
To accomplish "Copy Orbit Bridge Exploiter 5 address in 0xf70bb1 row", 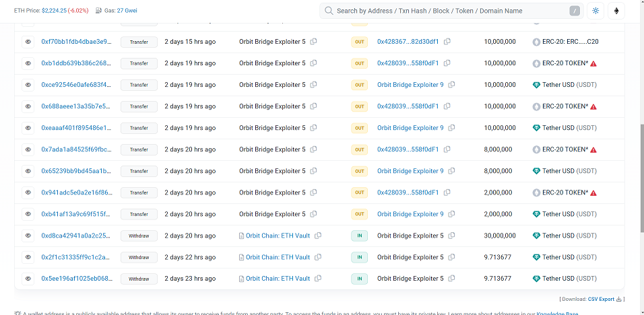I will pyautogui.click(x=313, y=42).
